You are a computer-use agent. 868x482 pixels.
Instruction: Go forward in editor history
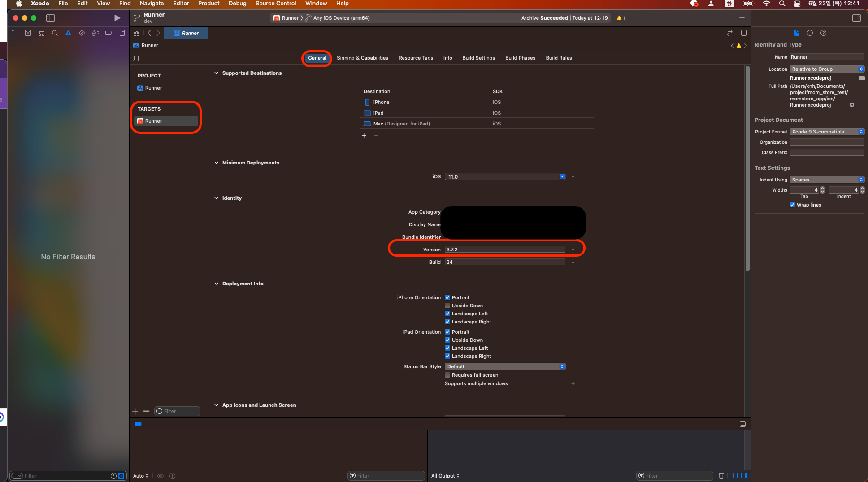click(158, 33)
